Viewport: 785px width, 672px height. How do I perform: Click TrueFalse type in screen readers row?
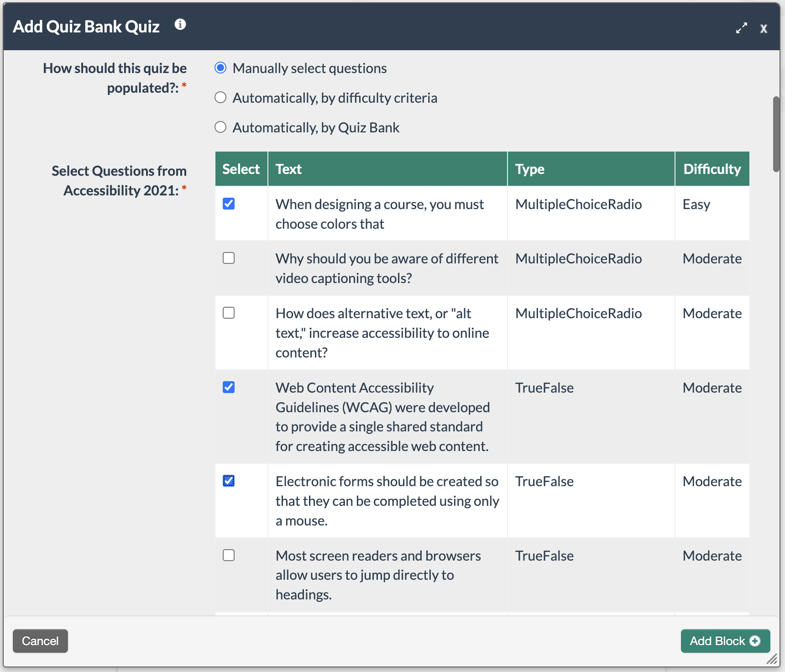[x=544, y=556]
